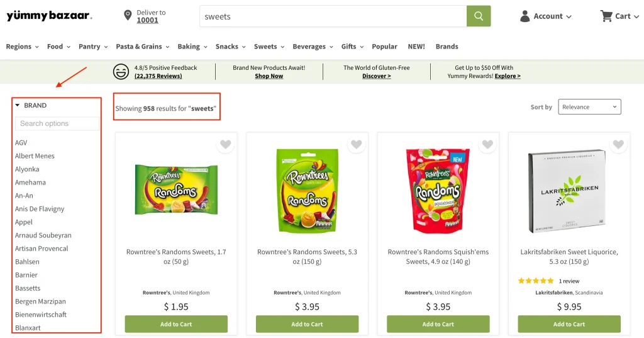Add Lakritsfabriken Liquorice to wishlist
The width and height of the screenshot is (644, 338).
point(618,145)
